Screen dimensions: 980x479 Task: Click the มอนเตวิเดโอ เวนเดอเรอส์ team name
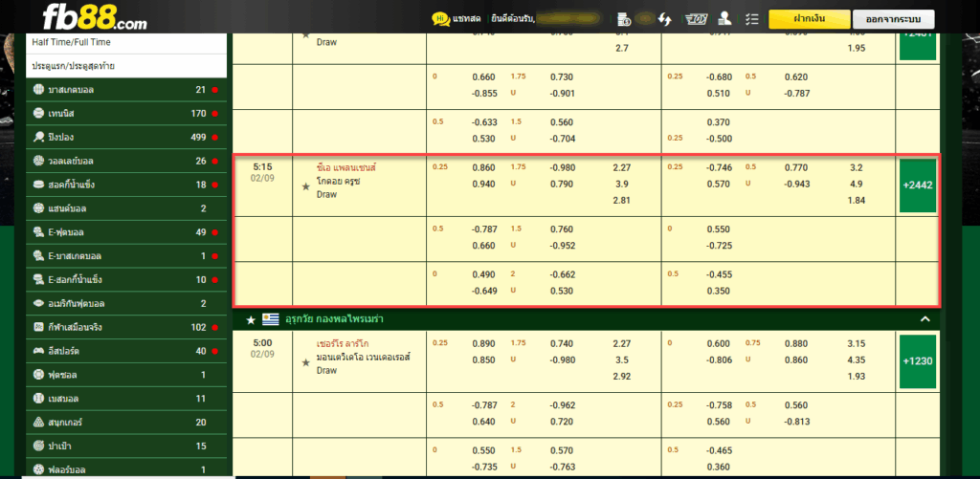click(x=363, y=358)
